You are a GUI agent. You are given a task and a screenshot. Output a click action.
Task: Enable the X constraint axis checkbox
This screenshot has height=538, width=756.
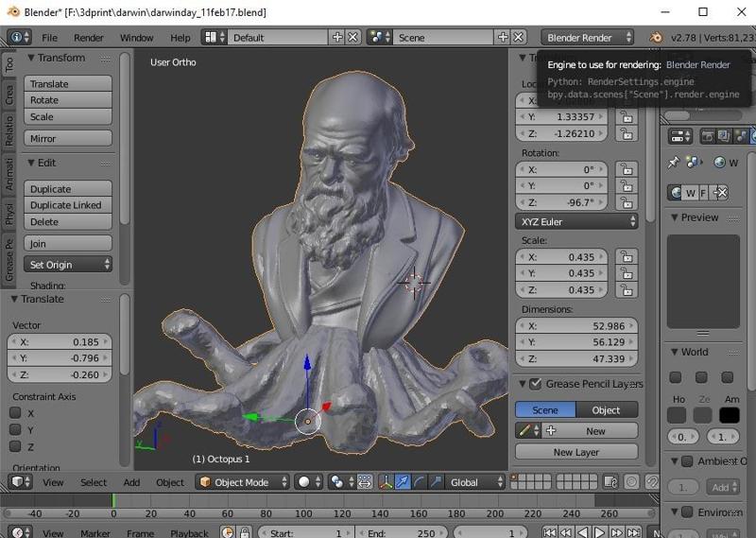[16, 413]
